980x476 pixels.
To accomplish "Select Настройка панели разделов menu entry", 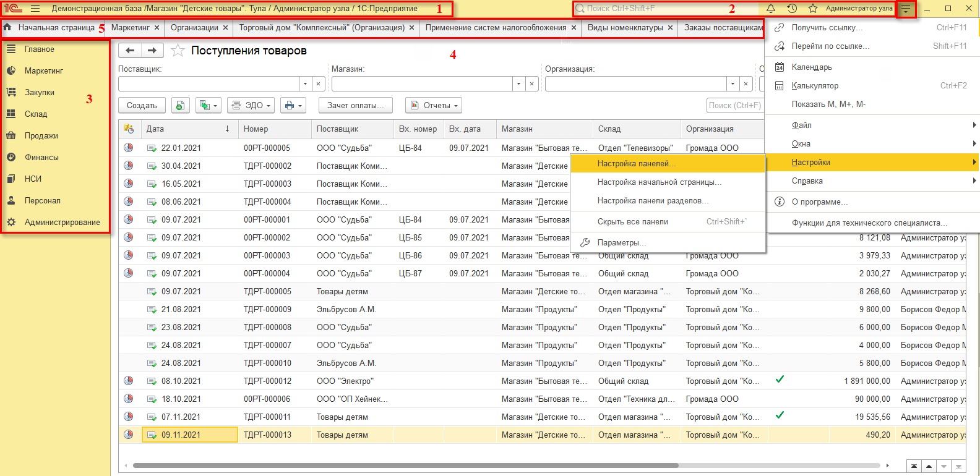I will (668, 201).
